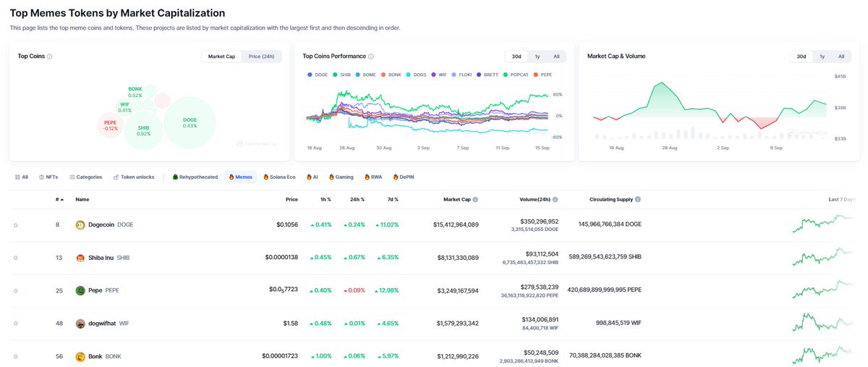The image size is (868, 367).
Task: Filter by Gaming category chip
Action: 341,177
